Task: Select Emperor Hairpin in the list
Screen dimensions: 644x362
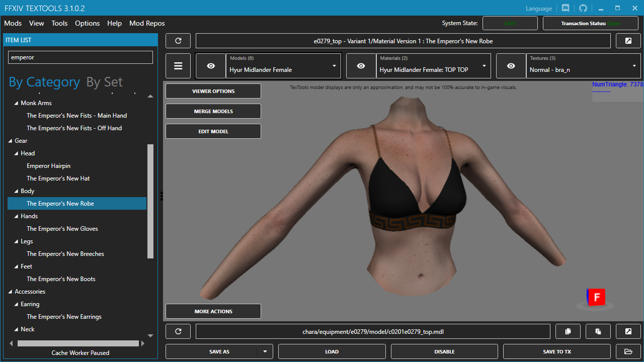Action: pyautogui.click(x=49, y=166)
